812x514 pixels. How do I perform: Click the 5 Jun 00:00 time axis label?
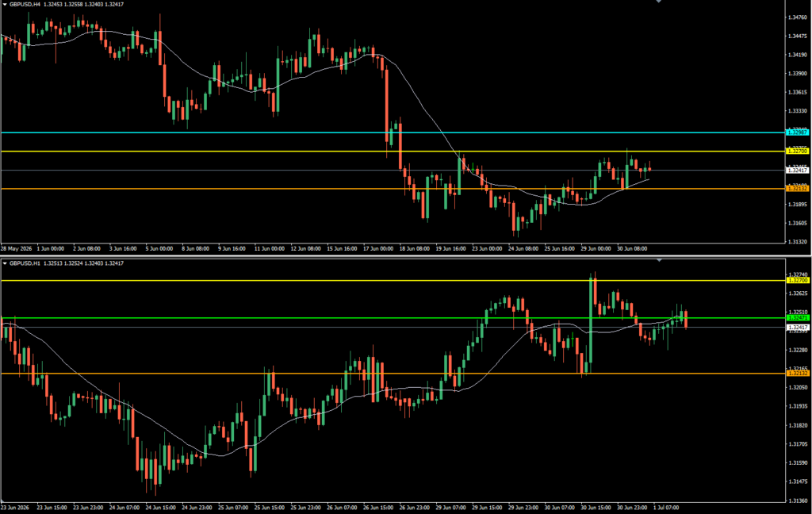[x=159, y=249]
